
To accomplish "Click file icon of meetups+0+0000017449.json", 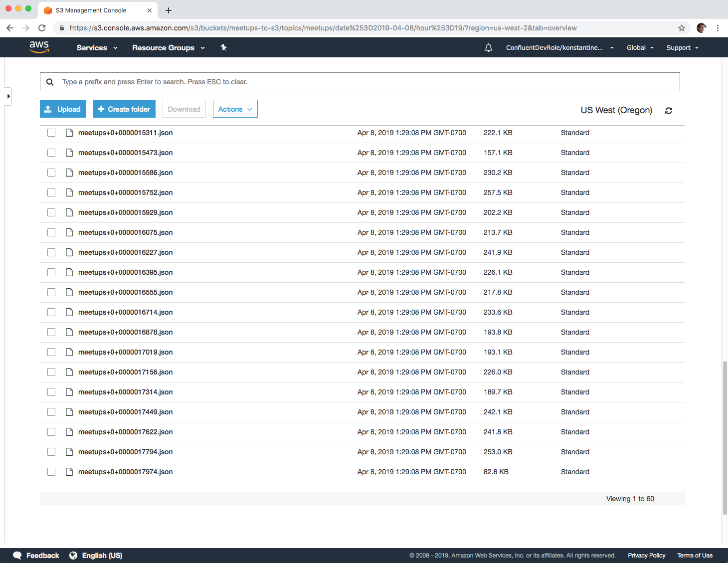I will click(x=69, y=412).
